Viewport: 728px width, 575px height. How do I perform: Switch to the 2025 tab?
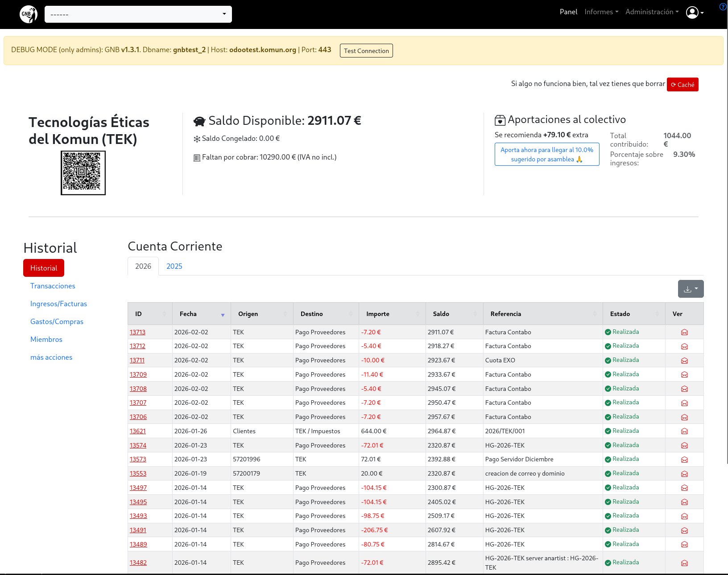click(174, 266)
